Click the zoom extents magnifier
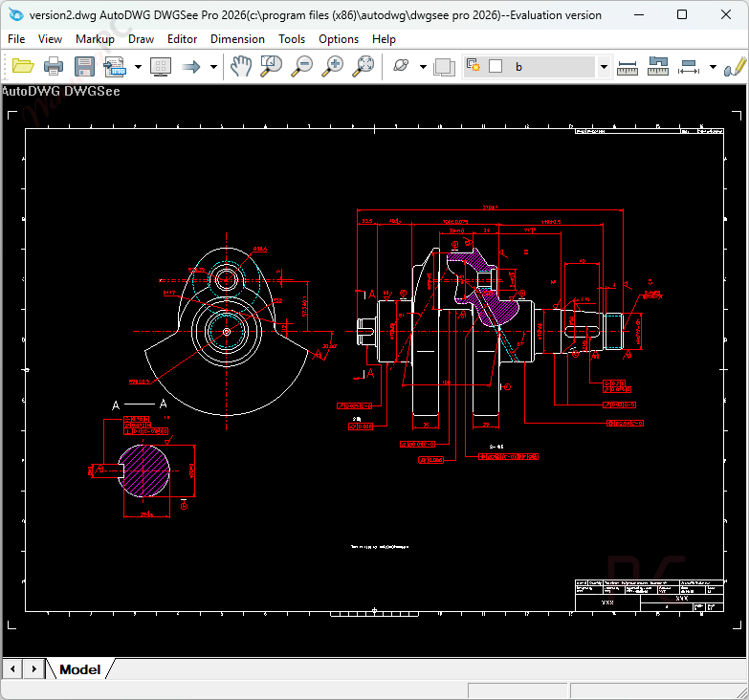Viewport: 749px width, 700px height. coord(363,66)
